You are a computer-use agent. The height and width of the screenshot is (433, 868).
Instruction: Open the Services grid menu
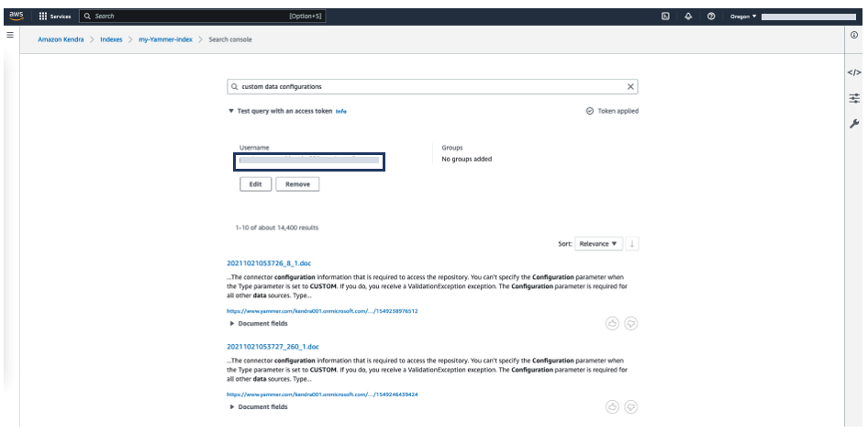point(55,17)
